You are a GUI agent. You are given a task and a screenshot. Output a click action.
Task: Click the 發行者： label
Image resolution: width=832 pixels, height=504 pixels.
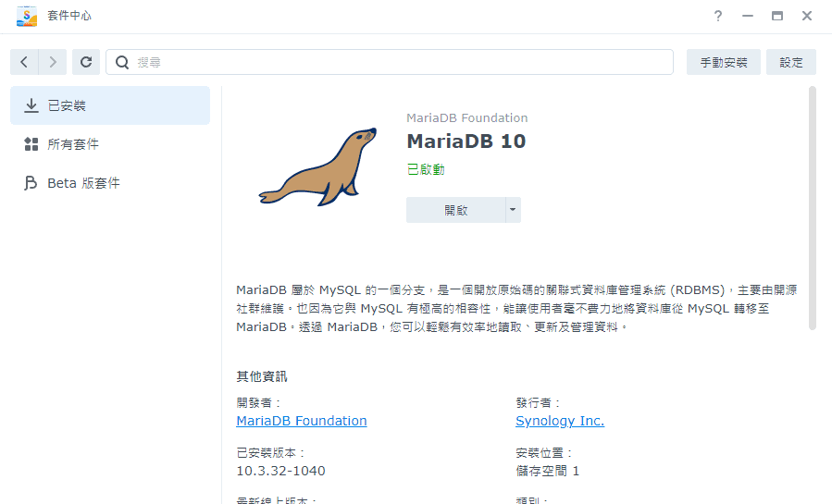pyautogui.click(x=538, y=403)
